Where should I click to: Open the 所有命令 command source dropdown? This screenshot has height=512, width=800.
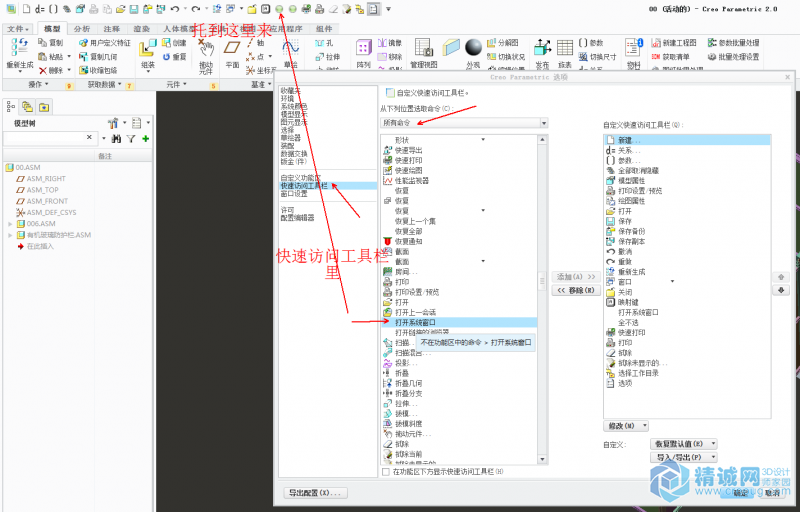[x=464, y=123]
